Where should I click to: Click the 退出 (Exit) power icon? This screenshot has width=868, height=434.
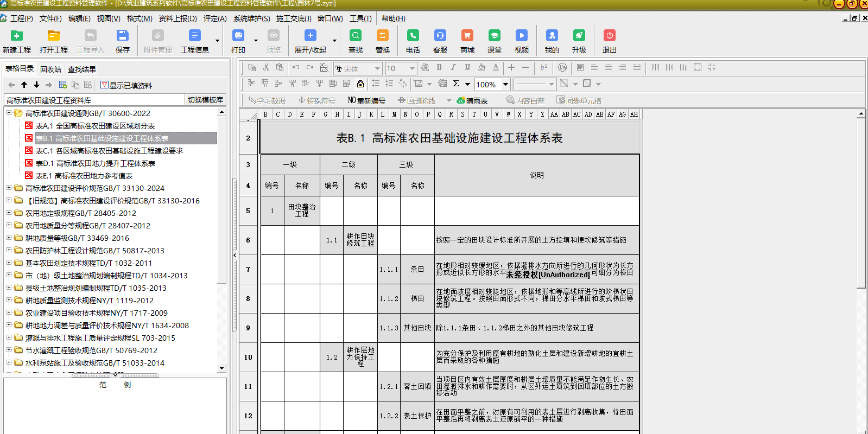point(609,36)
